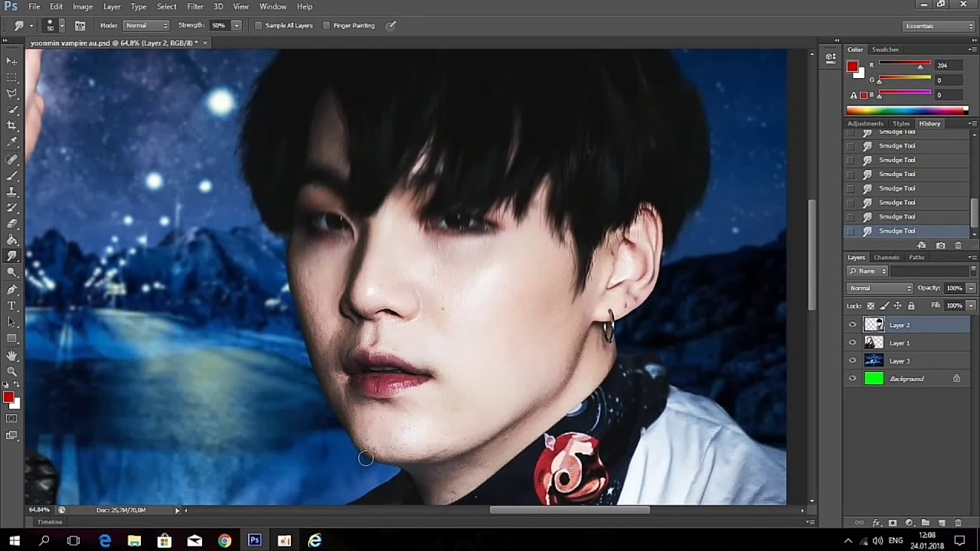
Task: Create a new layer in Layers panel
Action: tap(942, 523)
